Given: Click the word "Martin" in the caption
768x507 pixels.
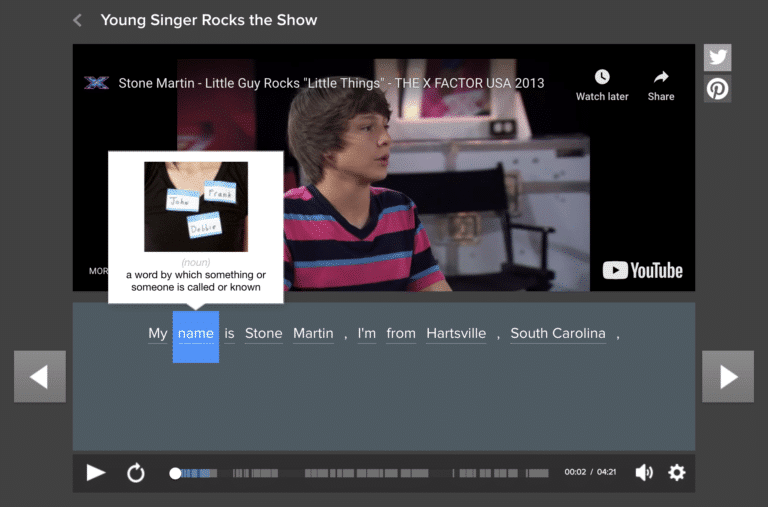Looking at the screenshot, I should [x=313, y=334].
